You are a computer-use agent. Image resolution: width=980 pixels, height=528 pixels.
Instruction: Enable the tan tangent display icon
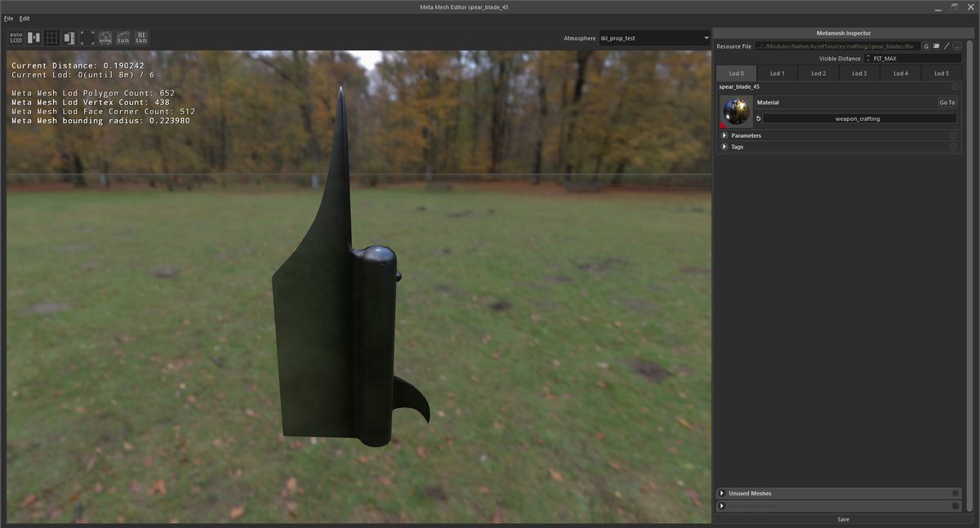(x=123, y=38)
